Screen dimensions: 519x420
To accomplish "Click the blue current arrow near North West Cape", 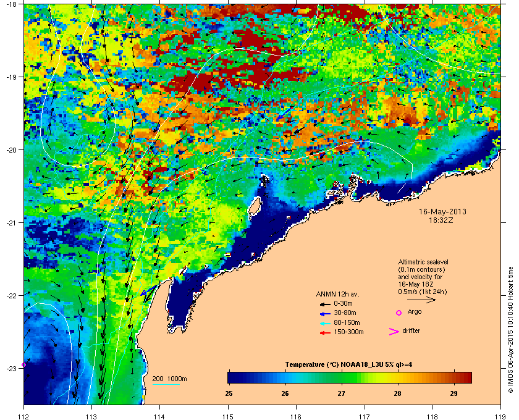I will tap(148, 292).
